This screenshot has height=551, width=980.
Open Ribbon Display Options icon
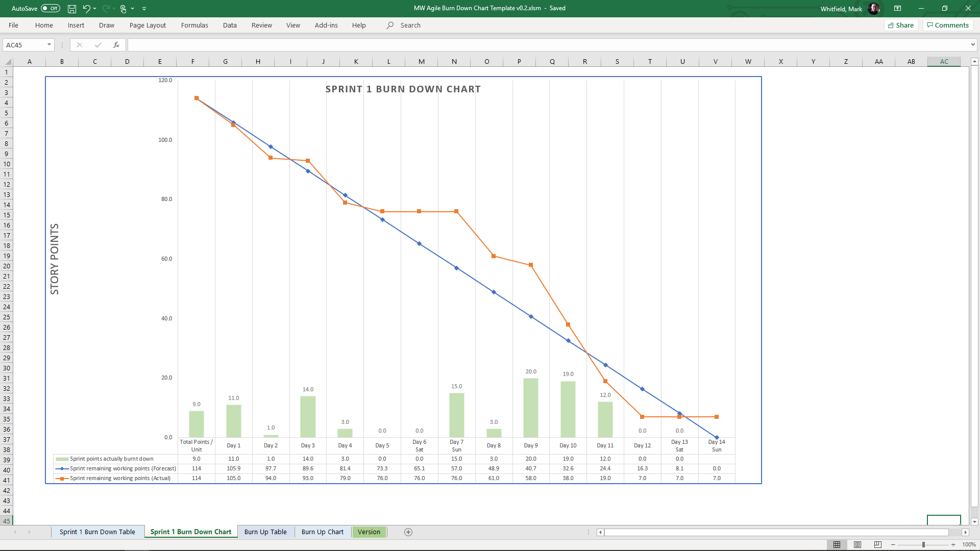click(897, 9)
